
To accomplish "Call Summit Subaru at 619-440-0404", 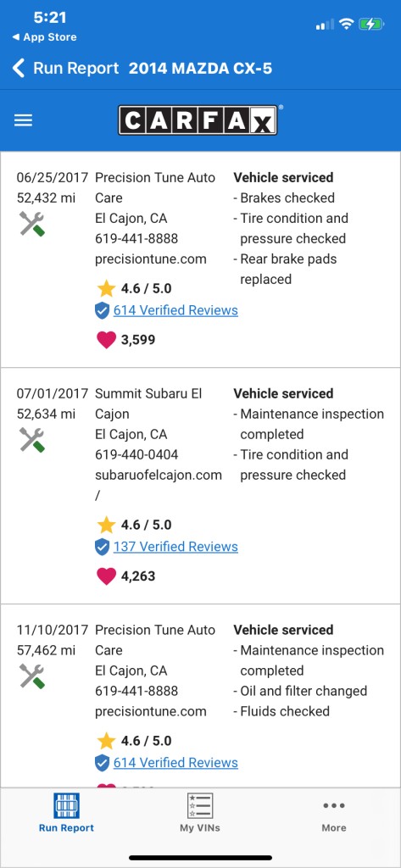I will click(136, 454).
